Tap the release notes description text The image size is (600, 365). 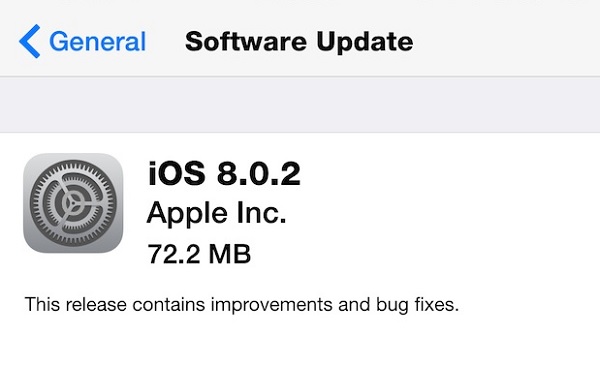[x=241, y=305]
